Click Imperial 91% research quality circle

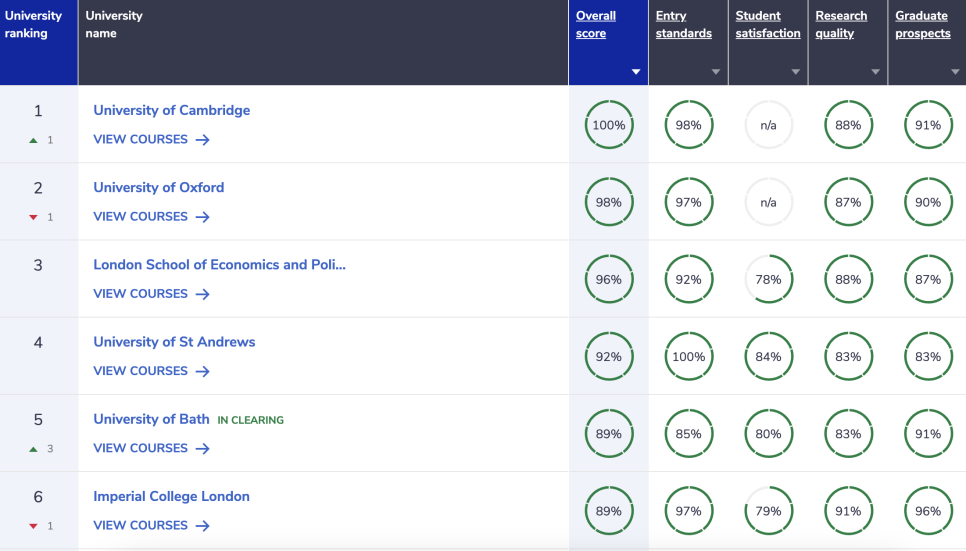(848, 511)
